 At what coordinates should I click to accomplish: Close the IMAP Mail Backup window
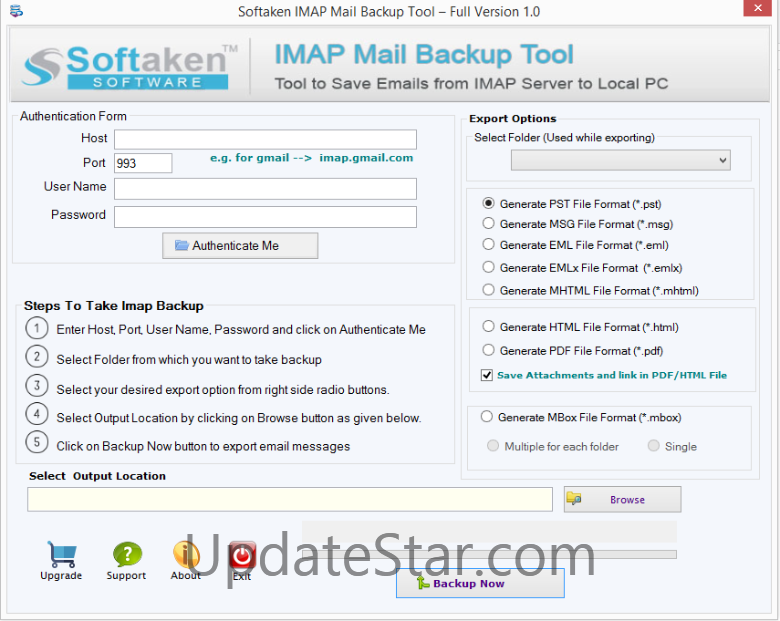tap(758, 8)
